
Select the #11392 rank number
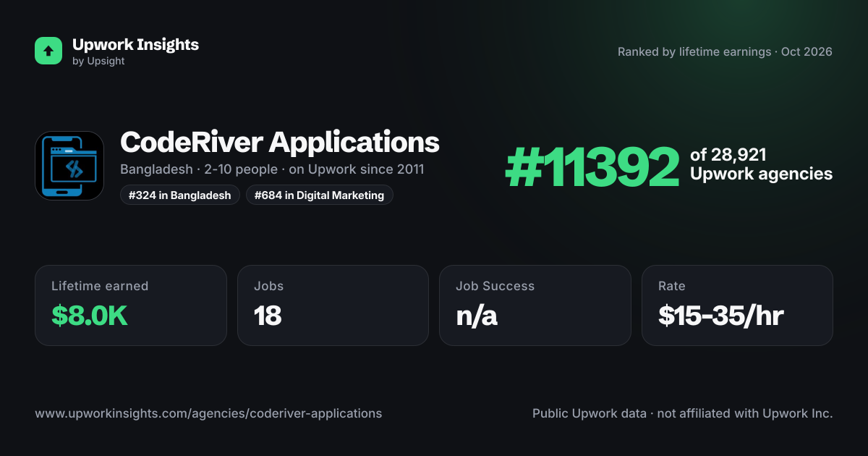(592, 166)
